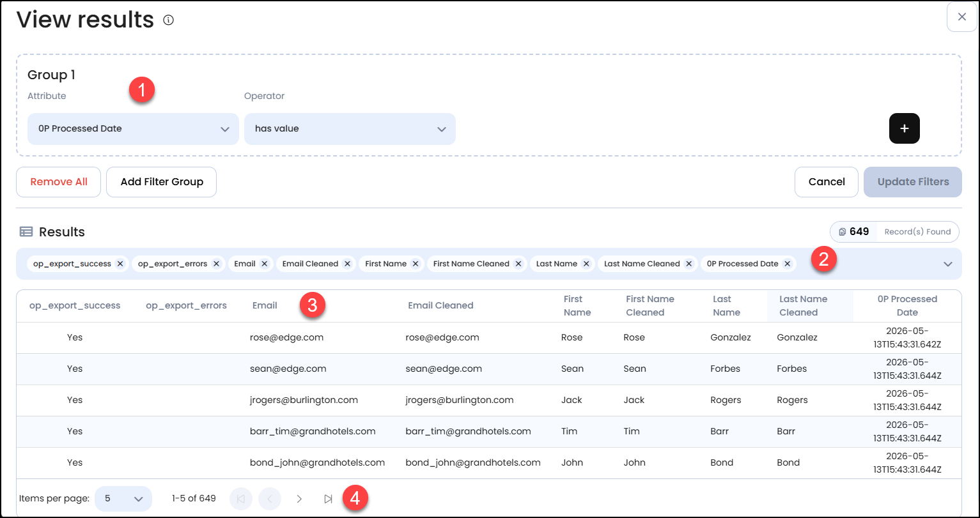Viewport: 980px width, 518px height.
Task: Click the Update Filters button
Action: (x=913, y=182)
